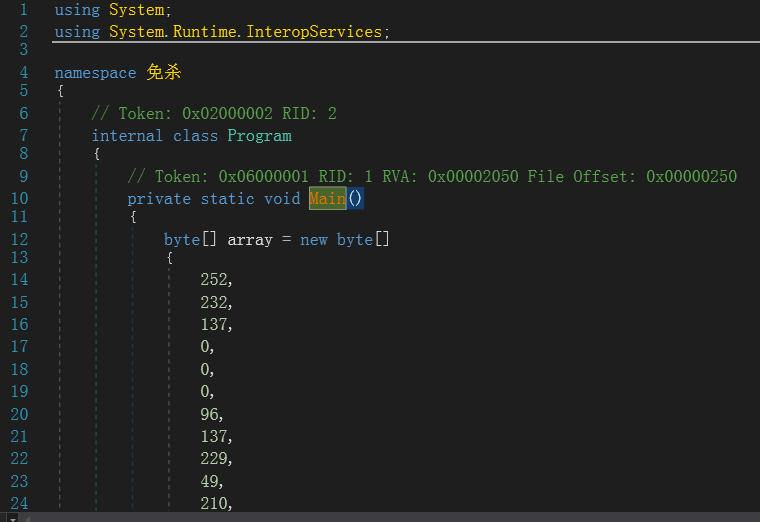The width and height of the screenshot is (760, 522).
Task: Click line number 24 in the gutter
Action: tap(19, 503)
